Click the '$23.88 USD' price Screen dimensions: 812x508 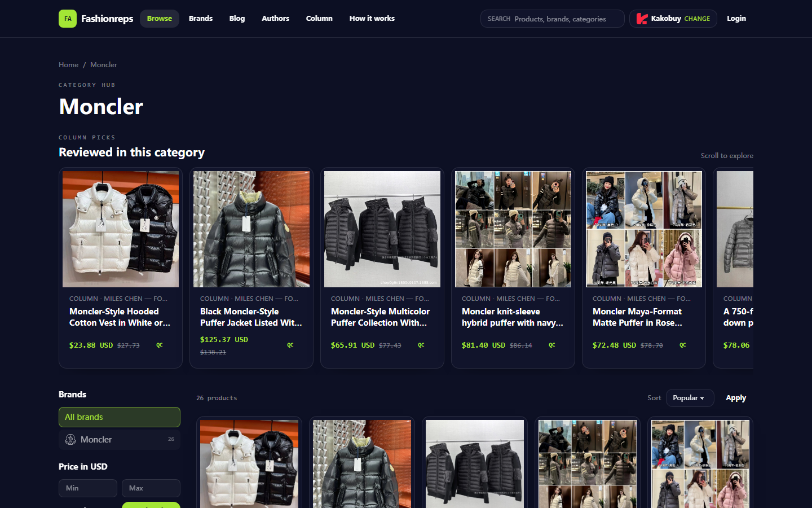coord(91,345)
